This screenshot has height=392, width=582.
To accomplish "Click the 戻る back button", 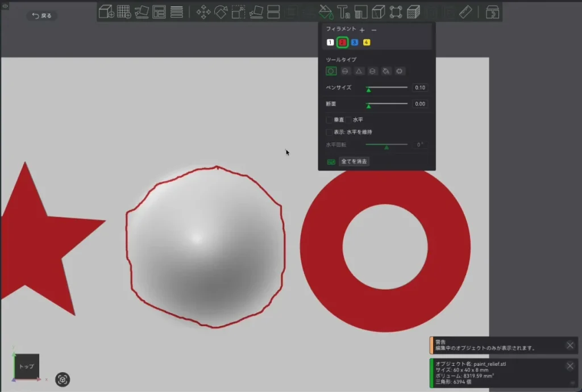I will [41, 15].
